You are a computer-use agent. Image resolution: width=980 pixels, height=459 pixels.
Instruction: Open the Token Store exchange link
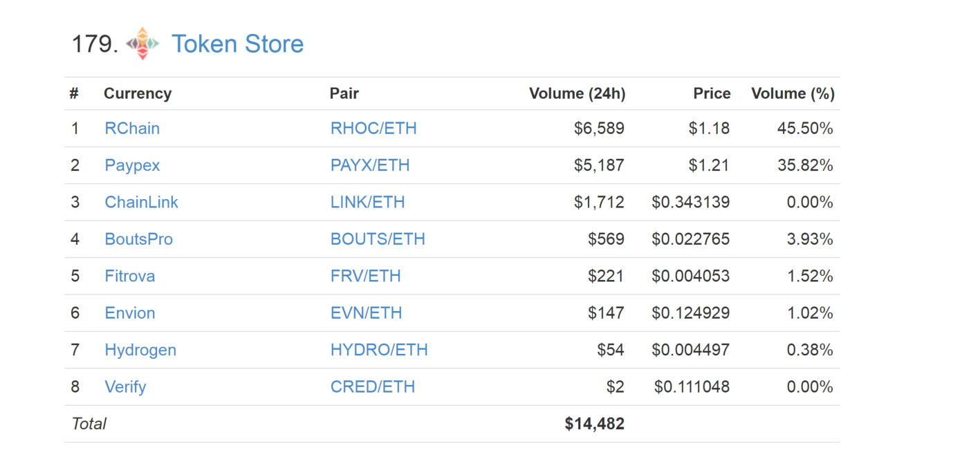coord(237,44)
